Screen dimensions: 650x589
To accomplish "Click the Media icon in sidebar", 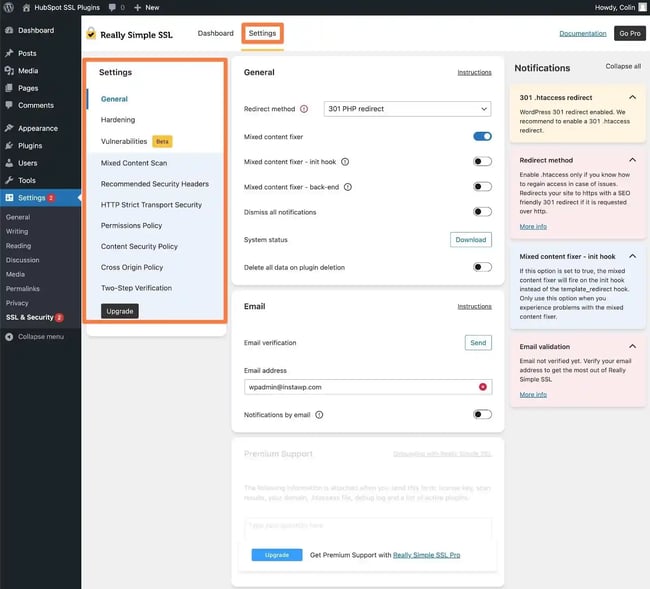I will point(9,71).
